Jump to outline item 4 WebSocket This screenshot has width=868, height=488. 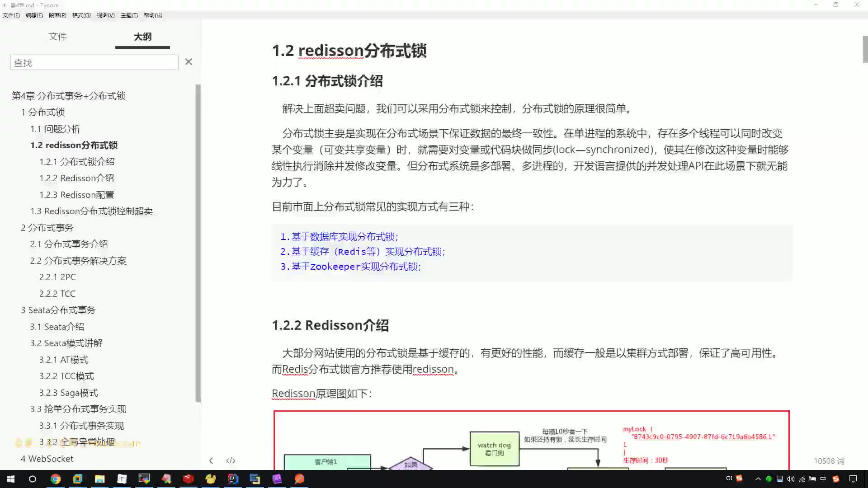(x=47, y=459)
